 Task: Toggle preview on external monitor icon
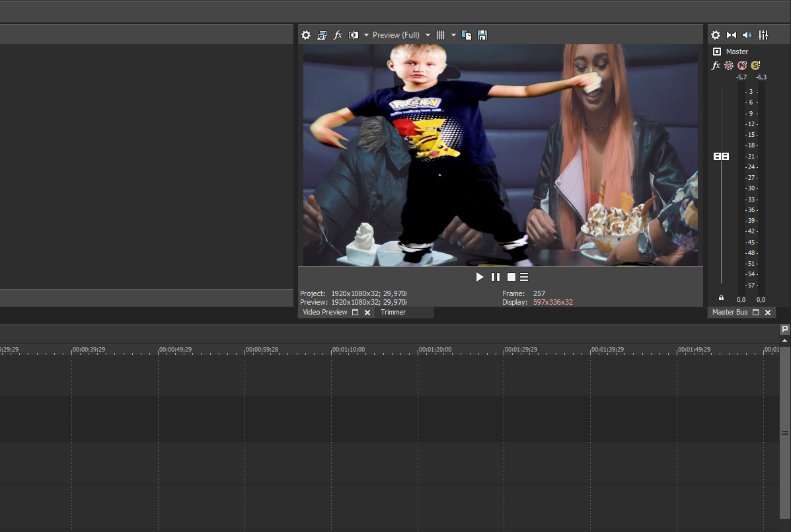(x=322, y=35)
